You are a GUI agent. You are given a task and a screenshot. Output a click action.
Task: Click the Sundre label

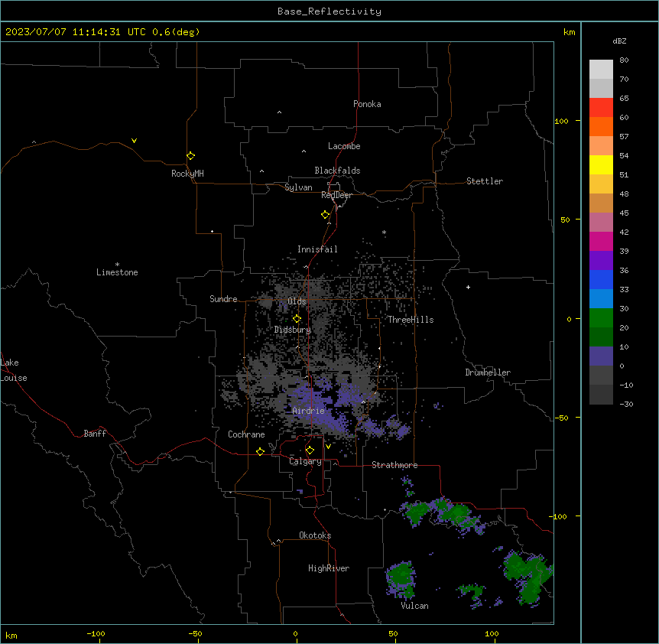tap(223, 299)
